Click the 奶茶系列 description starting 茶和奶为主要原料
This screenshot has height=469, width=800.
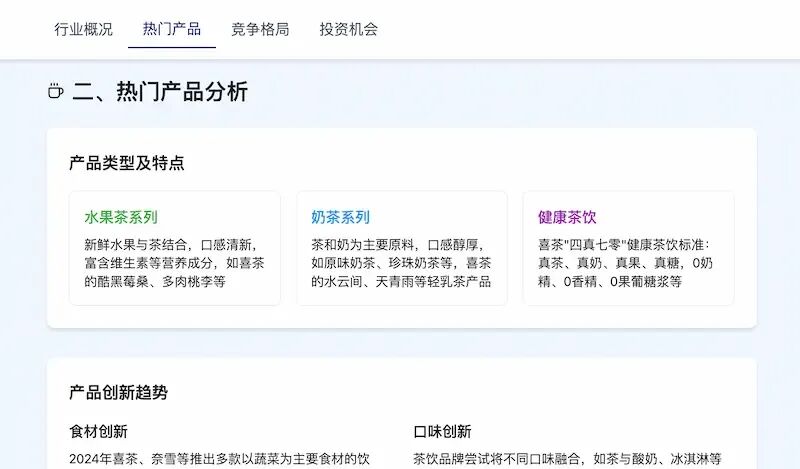[401, 263]
